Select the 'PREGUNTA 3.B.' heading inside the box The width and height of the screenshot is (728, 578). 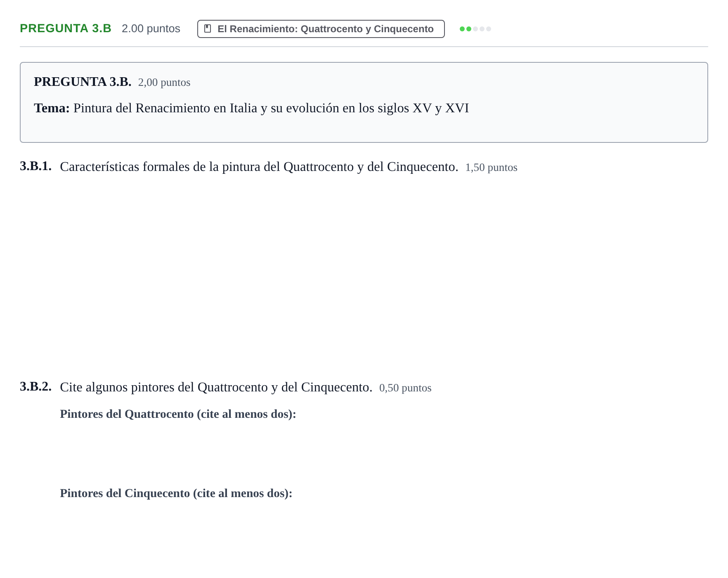83,82
